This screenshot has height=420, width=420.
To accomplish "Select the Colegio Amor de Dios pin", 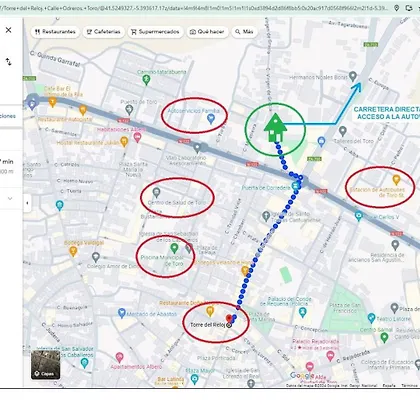I will click(x=96, y=257).
